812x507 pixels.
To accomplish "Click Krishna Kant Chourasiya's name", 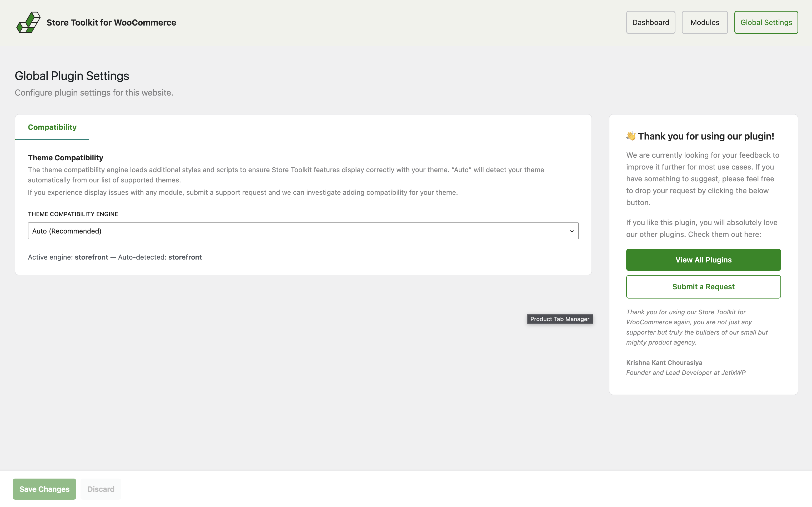I will pos(664,362).
